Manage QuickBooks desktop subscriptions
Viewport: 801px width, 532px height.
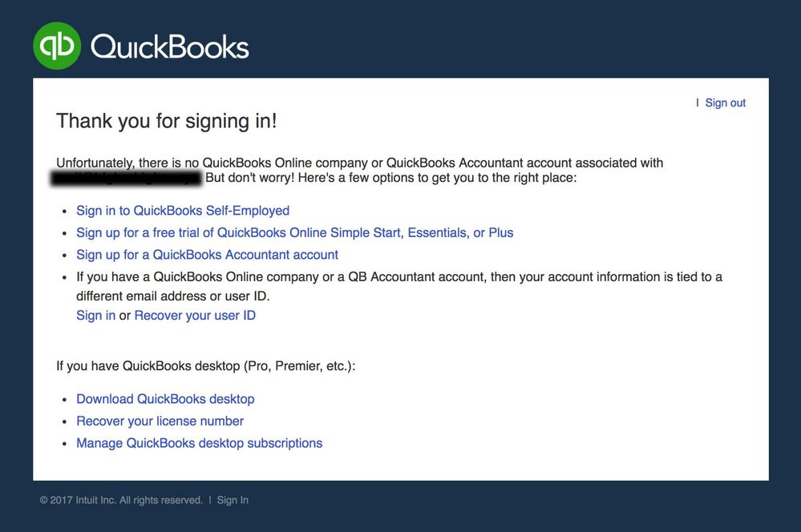click(x=199, y=443)
